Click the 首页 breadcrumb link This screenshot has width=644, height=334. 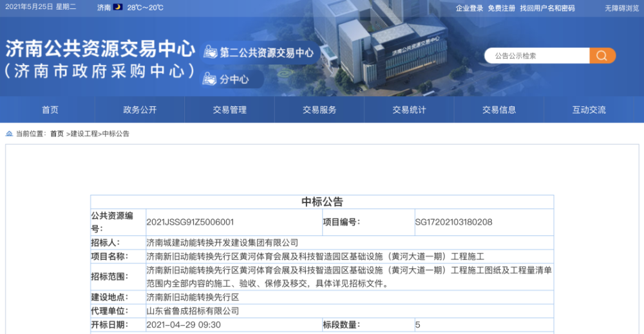click(x=57, y=133)
